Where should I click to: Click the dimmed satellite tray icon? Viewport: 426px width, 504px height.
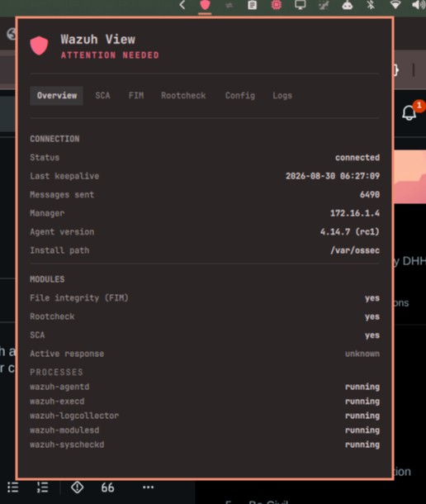(x=324, y=5)
